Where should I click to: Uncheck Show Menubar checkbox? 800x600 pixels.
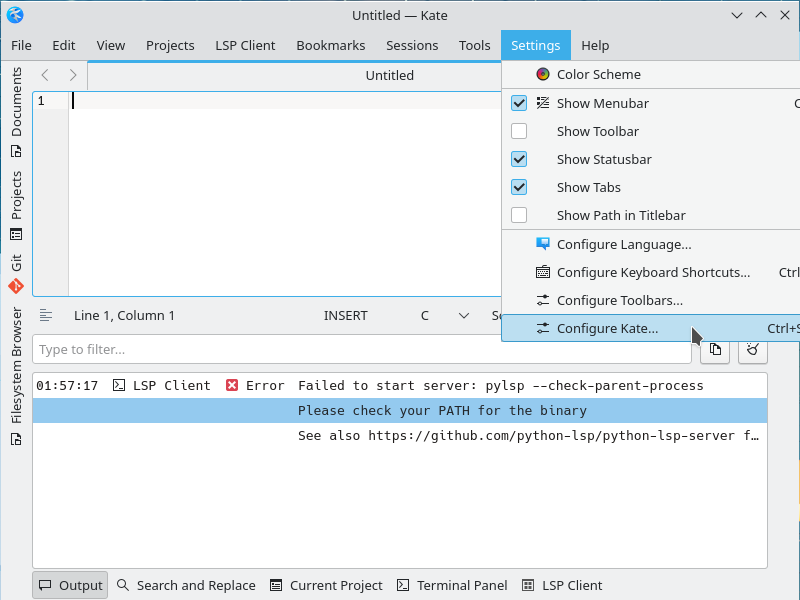519,103
